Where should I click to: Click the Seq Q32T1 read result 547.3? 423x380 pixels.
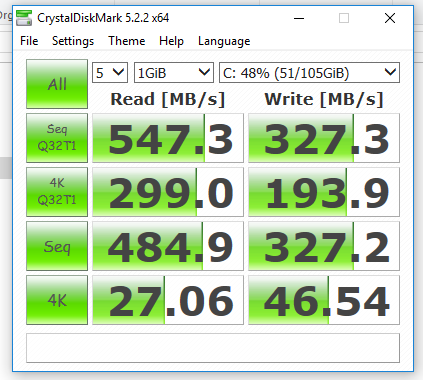[168, 138]
